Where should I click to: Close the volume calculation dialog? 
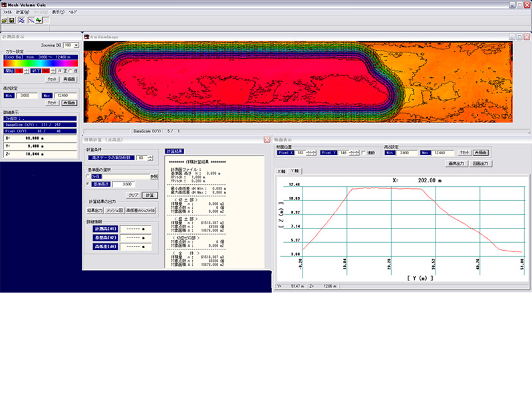(x=267, y=140)
